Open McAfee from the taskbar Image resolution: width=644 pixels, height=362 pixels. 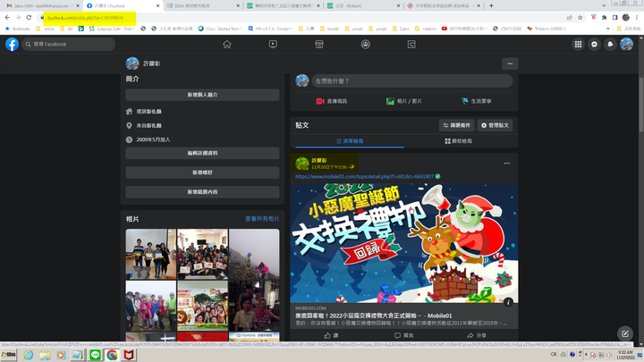pos(129,355)
